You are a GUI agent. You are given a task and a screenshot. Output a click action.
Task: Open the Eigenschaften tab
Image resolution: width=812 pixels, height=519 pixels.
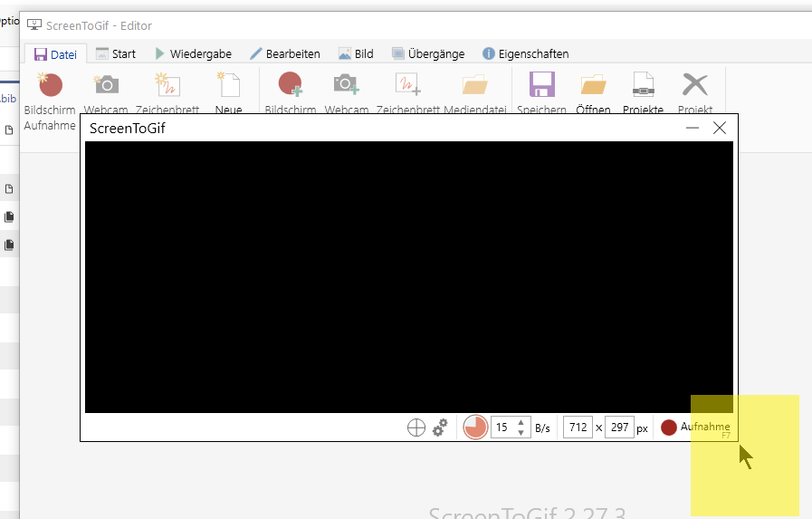(526, 53)
